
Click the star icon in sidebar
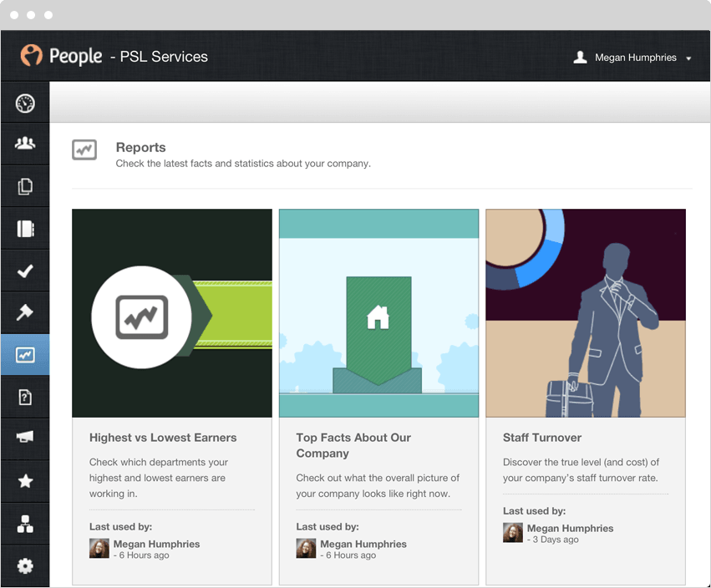[25, 481]
